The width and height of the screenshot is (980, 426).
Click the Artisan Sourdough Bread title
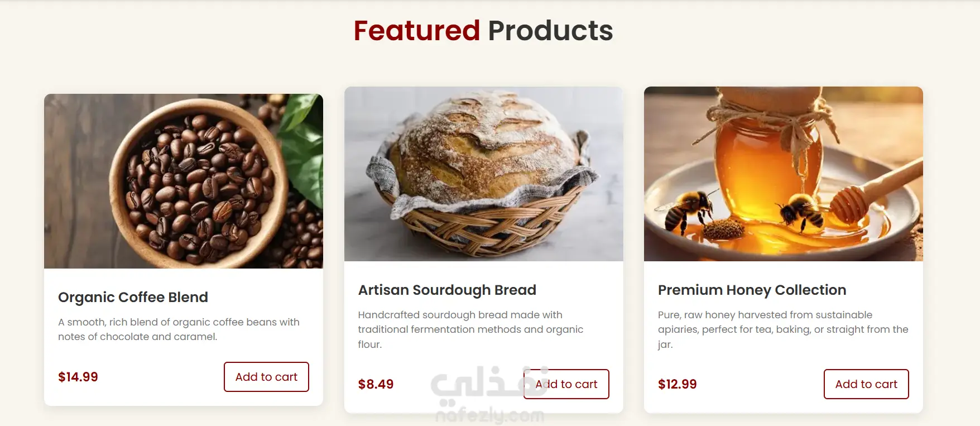coord(447,290)
